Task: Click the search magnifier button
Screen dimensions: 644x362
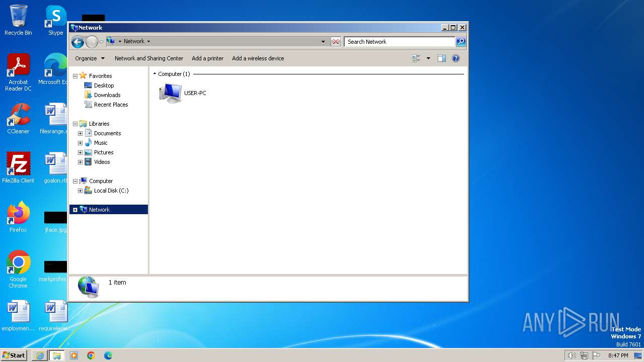Action: (x=460, y=42)
